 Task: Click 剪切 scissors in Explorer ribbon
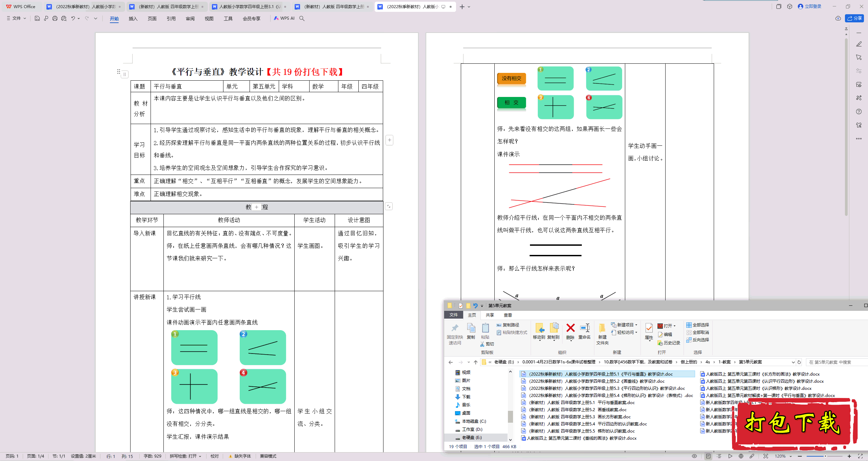tap(487, 344)
